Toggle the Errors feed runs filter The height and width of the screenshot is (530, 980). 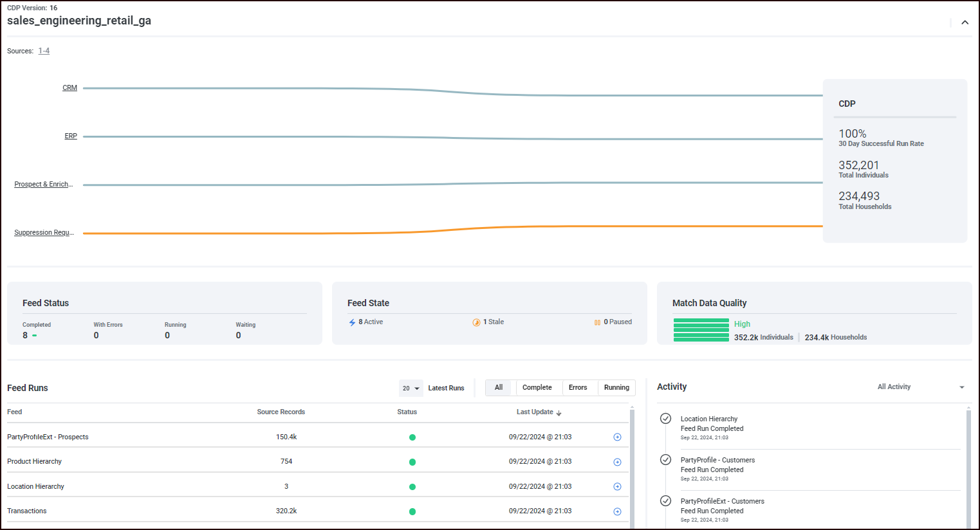[x=578, y=388]
